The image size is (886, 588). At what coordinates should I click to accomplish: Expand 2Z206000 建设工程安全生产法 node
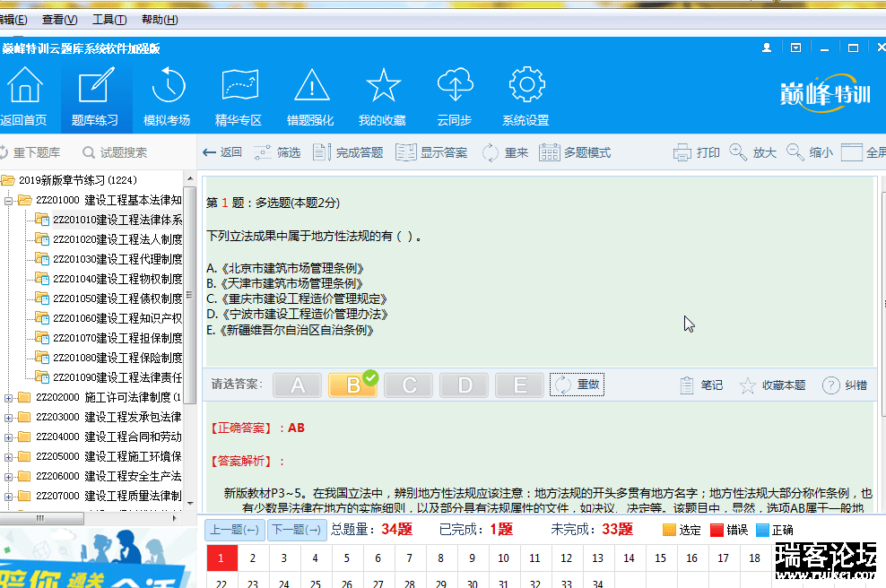8,477
